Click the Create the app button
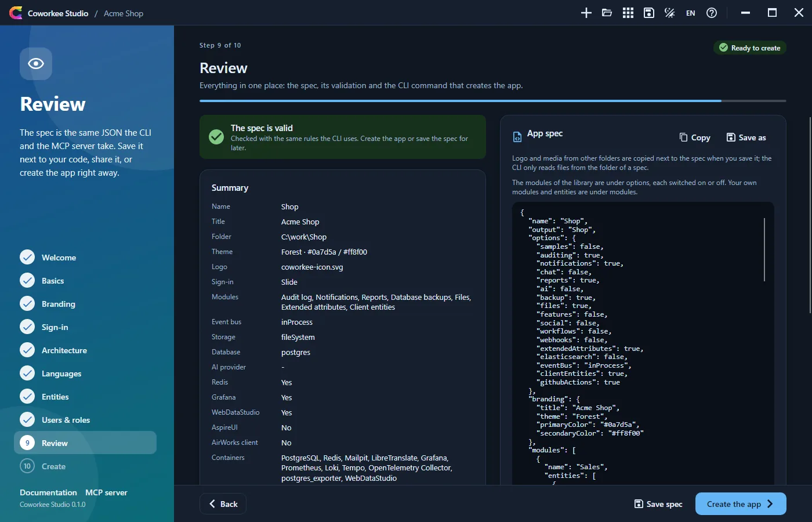This screenshot has width=812, height=522. (x=741, y=504)
